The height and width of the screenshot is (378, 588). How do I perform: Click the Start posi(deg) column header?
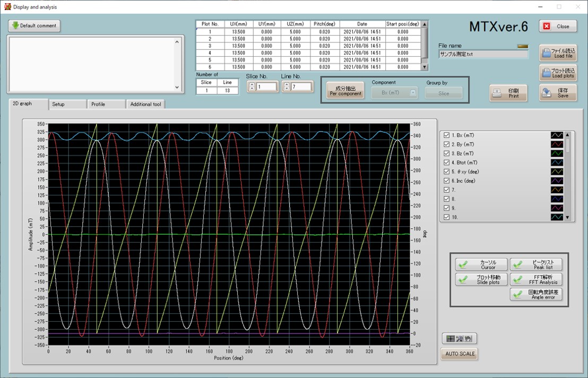(x=403, y=23)
